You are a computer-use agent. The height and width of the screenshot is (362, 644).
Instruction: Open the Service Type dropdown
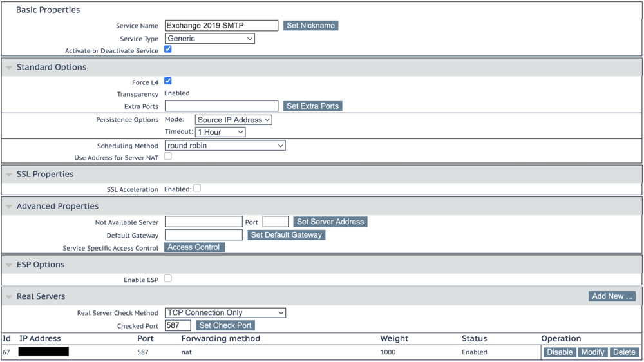click(210, 39)
